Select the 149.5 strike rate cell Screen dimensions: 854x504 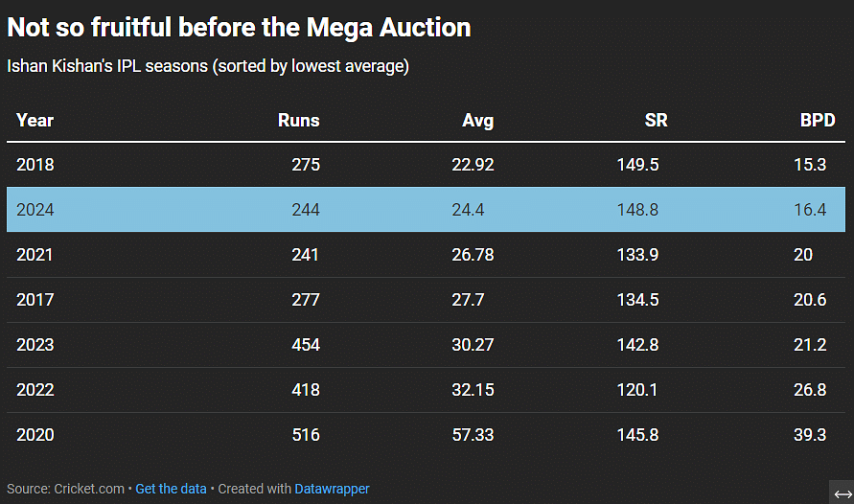coord(637,165)
